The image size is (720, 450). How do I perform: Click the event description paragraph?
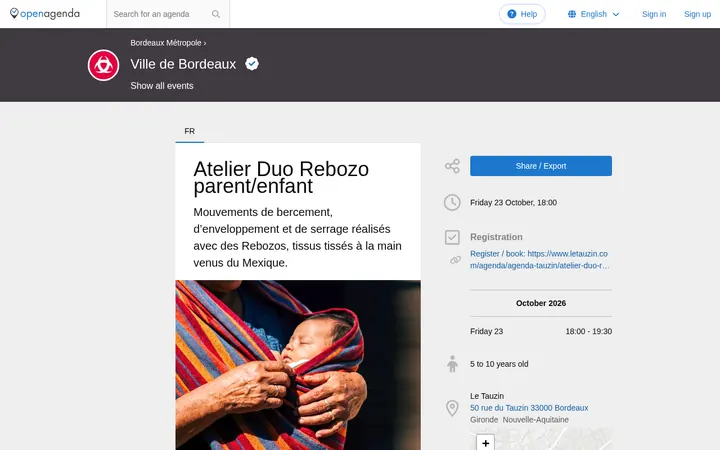(x=298, y=237)
